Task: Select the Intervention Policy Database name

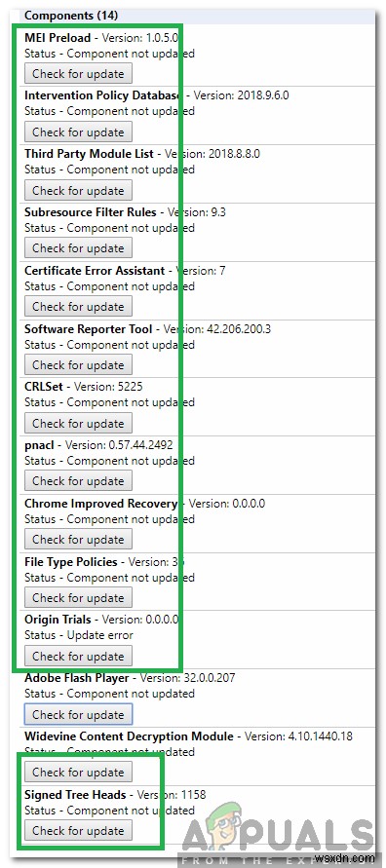Action: pyautogui.click(x=104, y=95)
